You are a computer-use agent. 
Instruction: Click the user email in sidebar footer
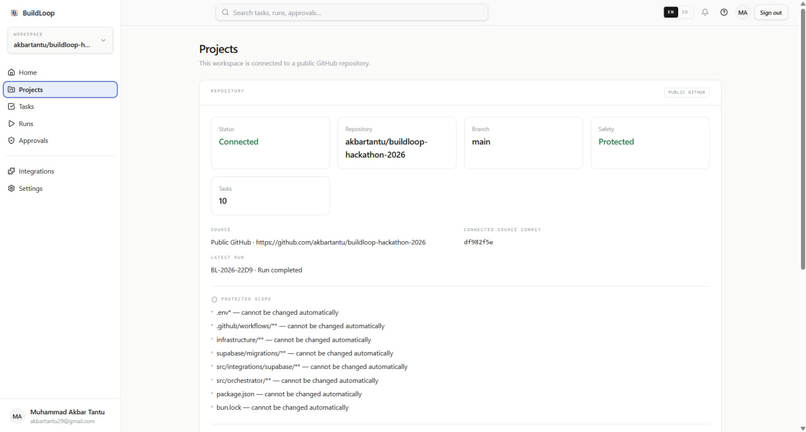[x=63, y=421]
